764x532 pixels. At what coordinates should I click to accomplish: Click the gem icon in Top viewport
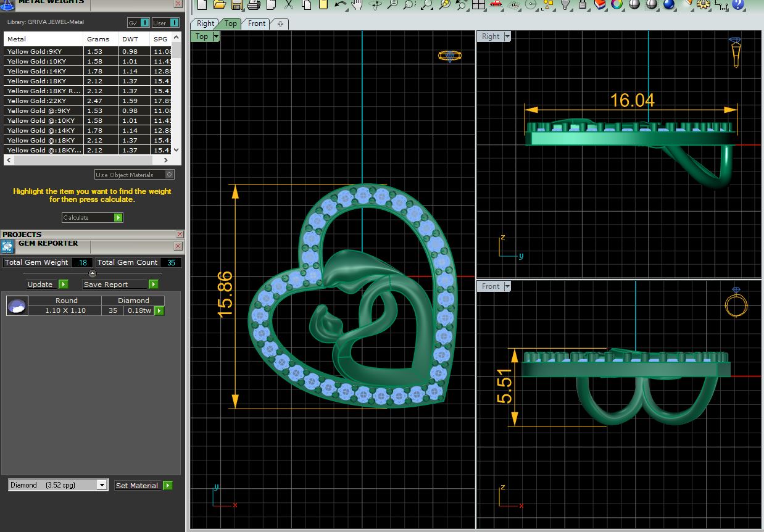(x=450, y=56)
